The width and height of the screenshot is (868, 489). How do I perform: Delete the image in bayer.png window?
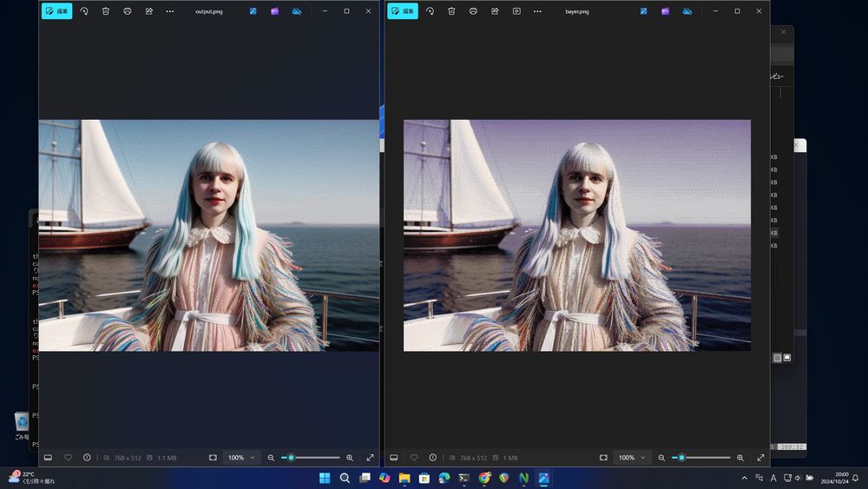point(451,11)
